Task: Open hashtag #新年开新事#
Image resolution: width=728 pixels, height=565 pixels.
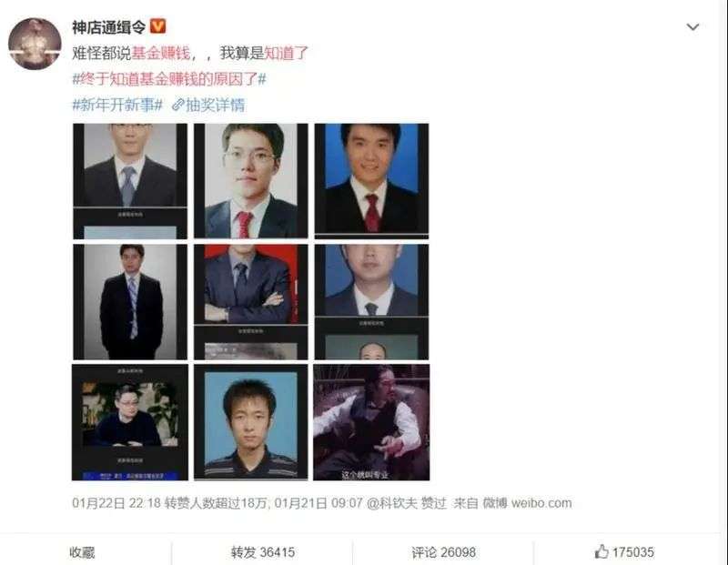Action: pos(117,105)
